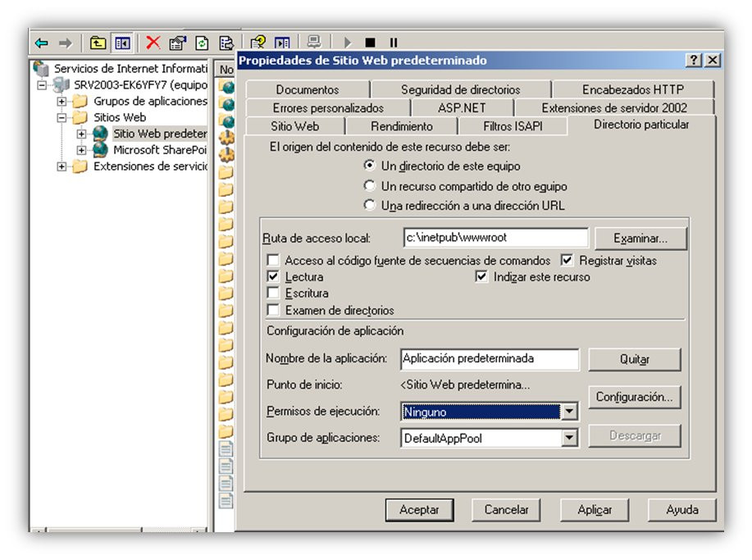Image resolution: width=752 pixels, height=560 pixels.
Task: Click the Sitios Web folder icon
Action: 80,117
